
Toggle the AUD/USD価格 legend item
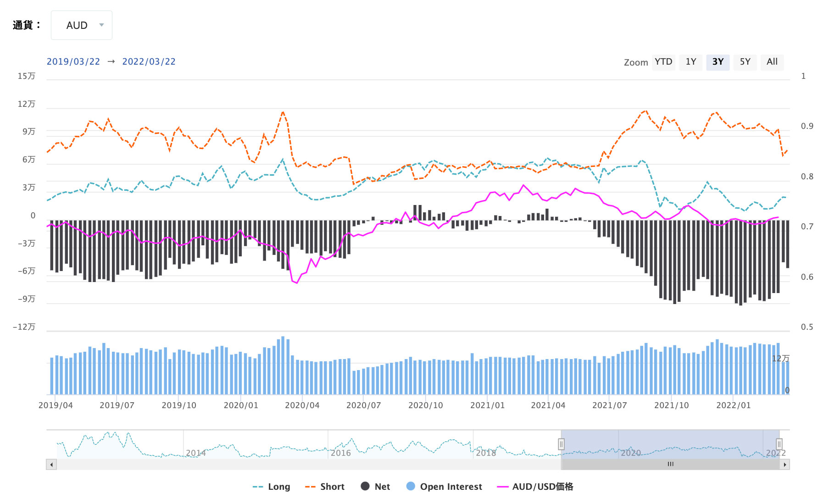coord(535,487)
